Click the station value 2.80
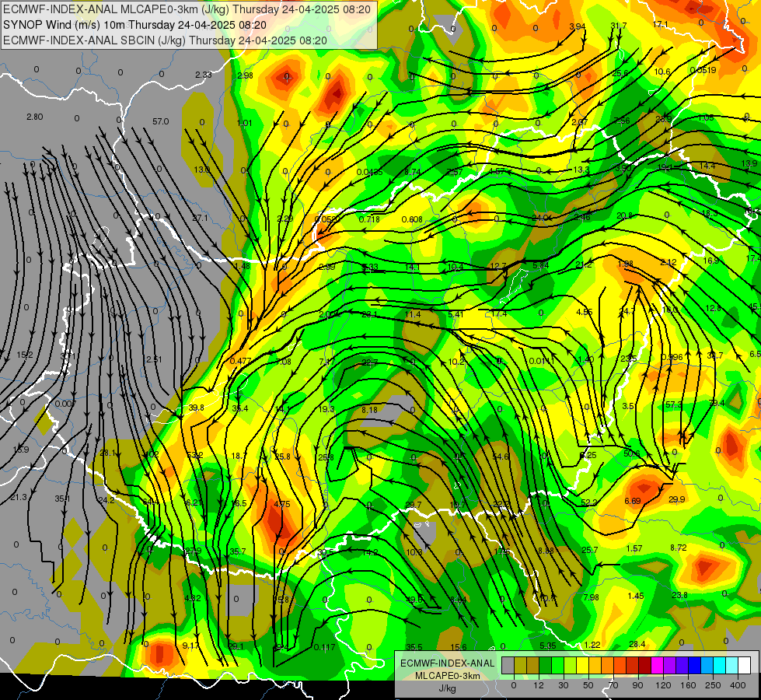This screenshot has width=761, height=700. click(x=34, y=117)
